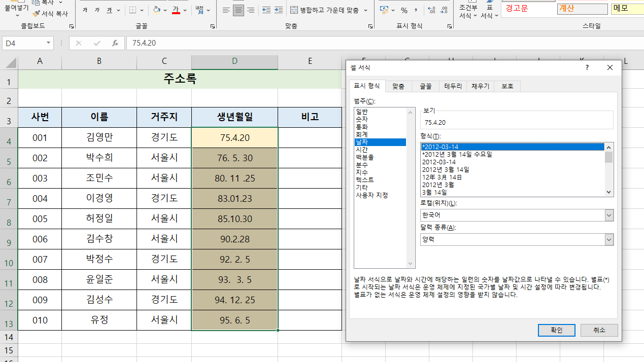This screenshot has height=362, width=644.
Task: Click the increase decimal icon
Action: click(432, 10)
